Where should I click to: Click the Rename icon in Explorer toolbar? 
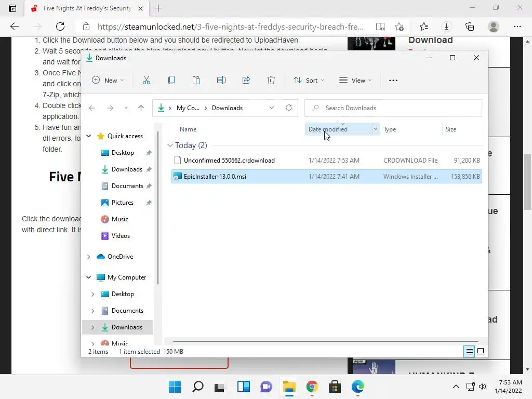pos(221,81)
